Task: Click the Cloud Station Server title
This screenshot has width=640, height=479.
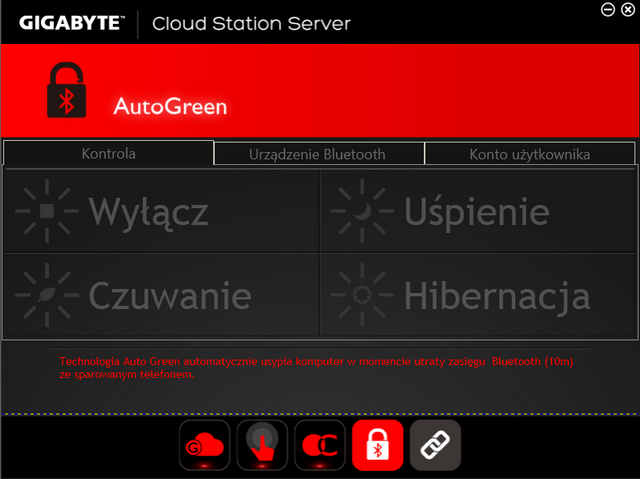Action: coord(251,23)
